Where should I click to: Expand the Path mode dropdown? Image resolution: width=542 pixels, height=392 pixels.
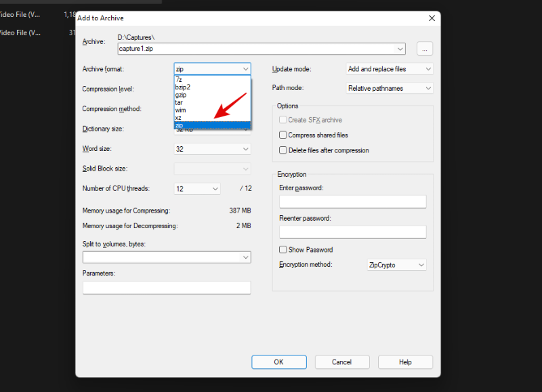tap(389, 88)
